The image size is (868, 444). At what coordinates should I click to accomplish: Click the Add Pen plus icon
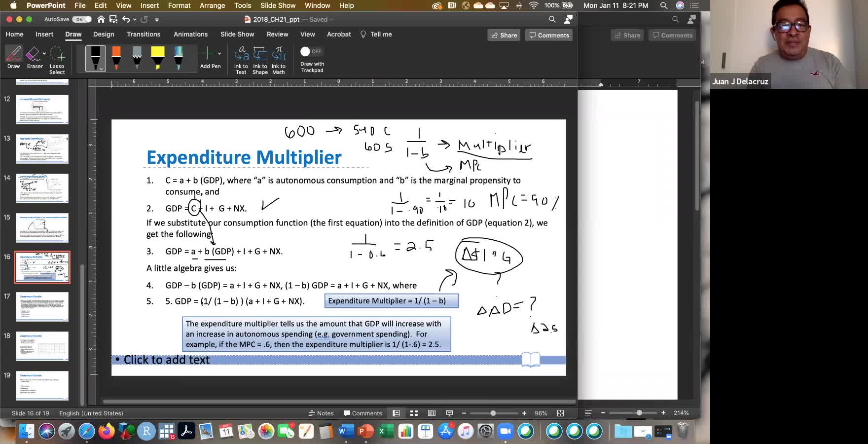[x=207, y=53]
